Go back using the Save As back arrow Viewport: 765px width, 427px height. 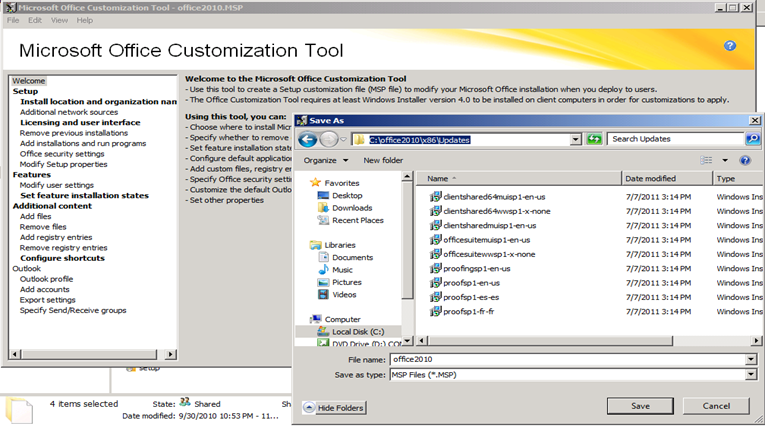[x=307, y=140]
